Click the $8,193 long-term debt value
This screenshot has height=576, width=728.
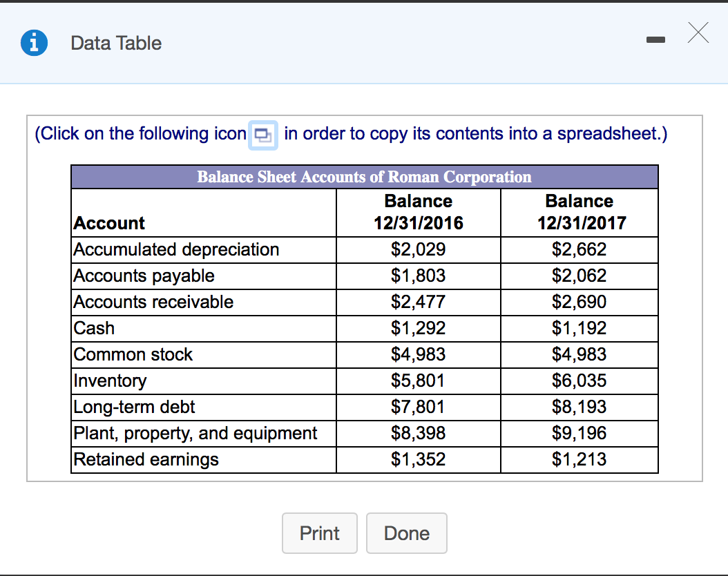tap(579, 407)
